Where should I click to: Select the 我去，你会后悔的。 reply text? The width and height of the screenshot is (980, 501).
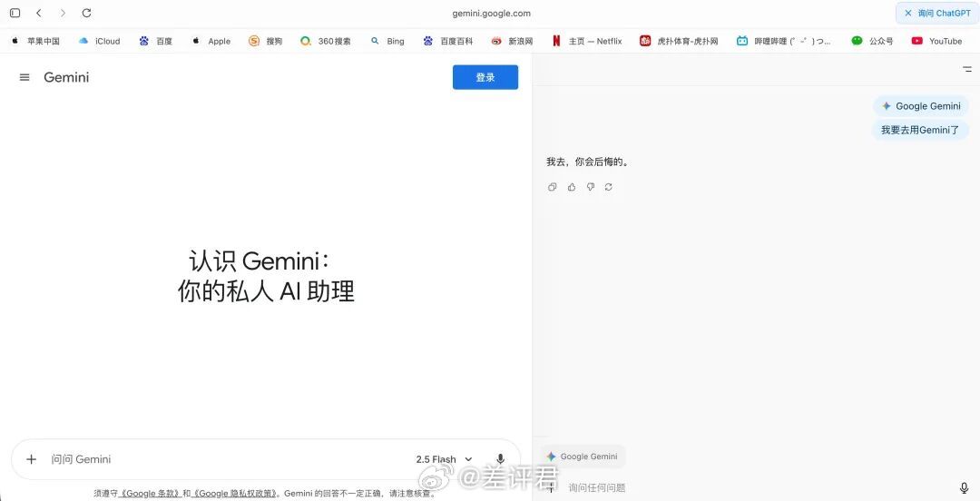(x=588, y=162)
